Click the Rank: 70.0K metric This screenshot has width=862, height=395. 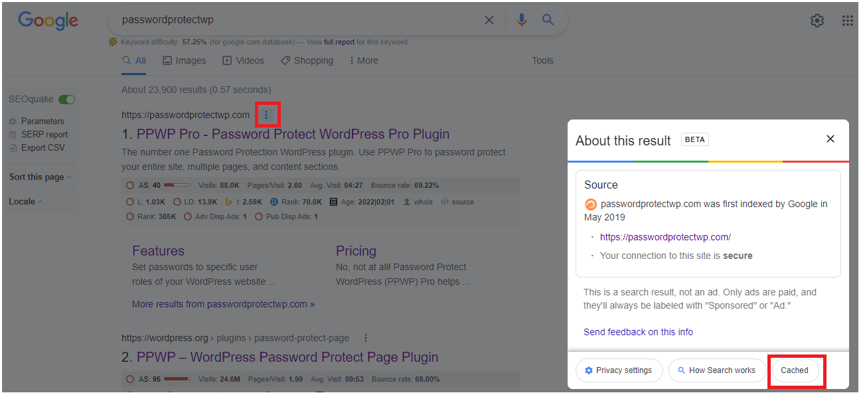[297, 202]
